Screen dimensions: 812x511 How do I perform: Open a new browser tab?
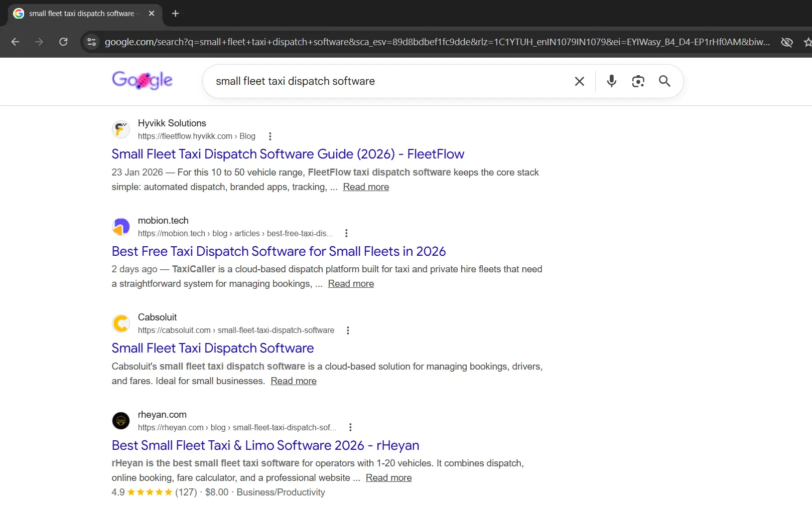click(175, 14)
